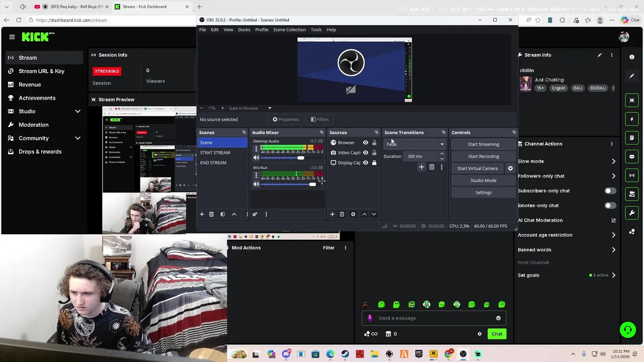Mute Desktop Audio speaker icon
This screenshot has height=362, width=644.
tap(256, 158)
